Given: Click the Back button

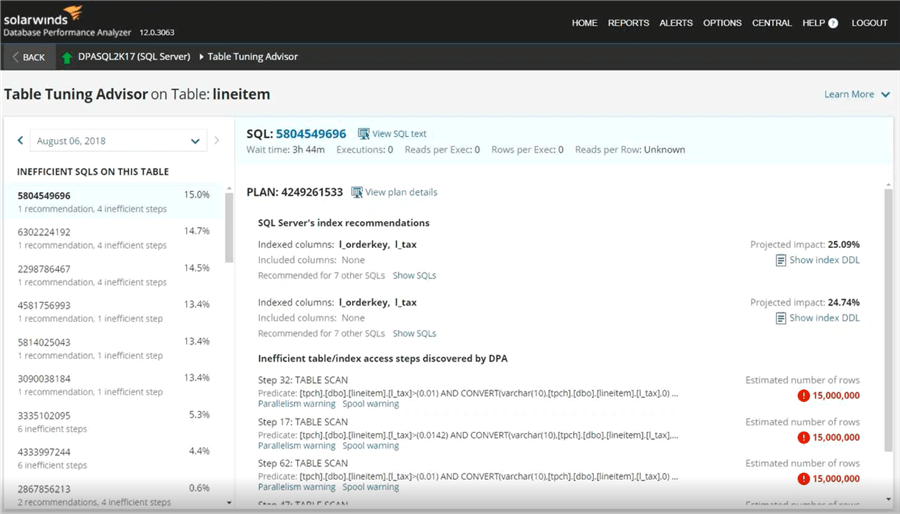Looking at the screenshot, I should [27, 57].
